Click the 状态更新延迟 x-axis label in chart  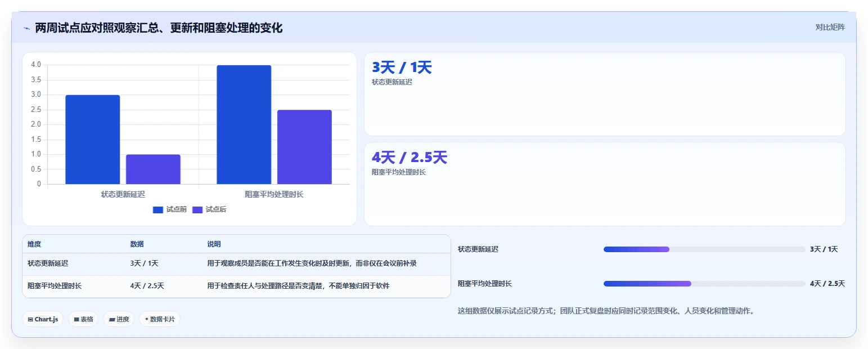123,194
